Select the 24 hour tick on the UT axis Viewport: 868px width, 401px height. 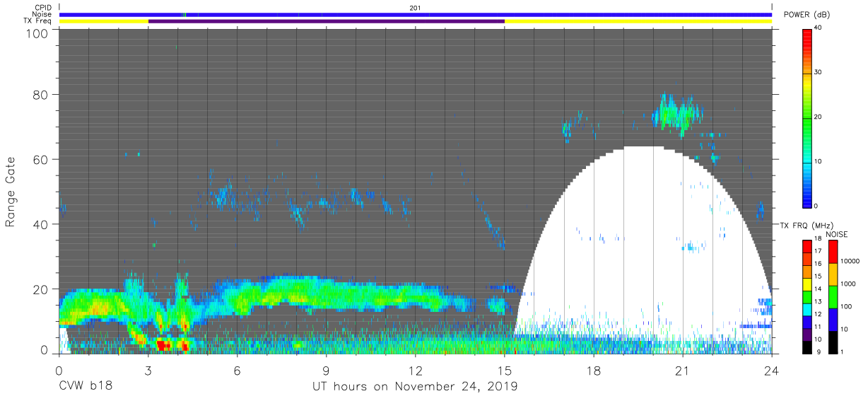pyautogui.click(x=771, y=370)
